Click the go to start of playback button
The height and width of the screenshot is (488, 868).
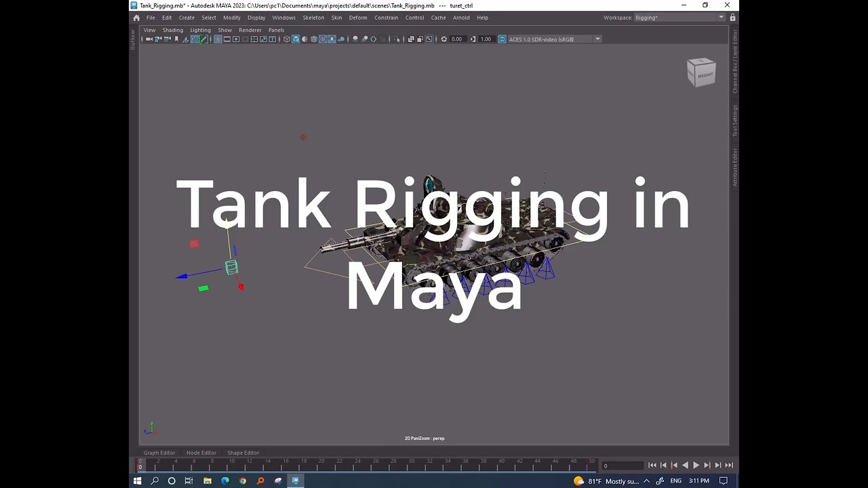[652, 465]
